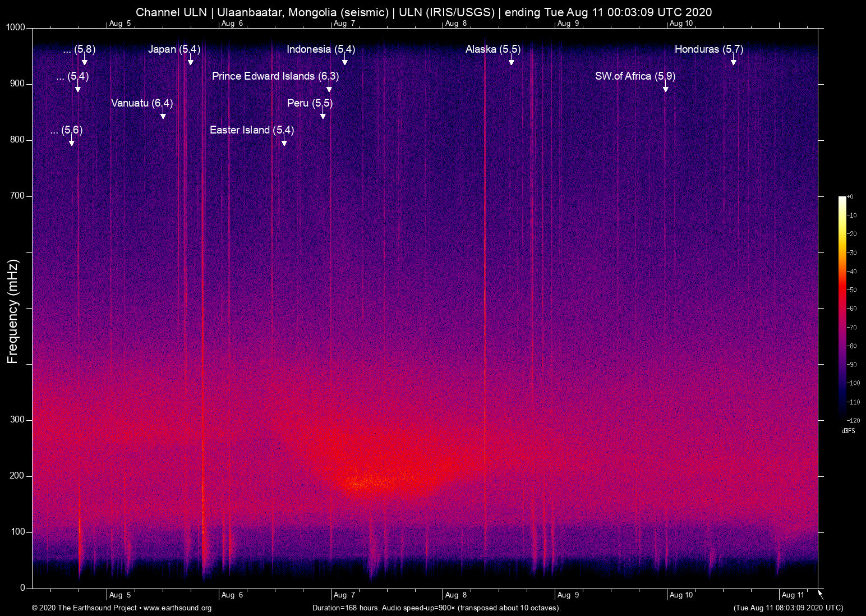Click the Vanuatu (6.4) earthquake label
The image size is (866, 616).
point(142,103)
